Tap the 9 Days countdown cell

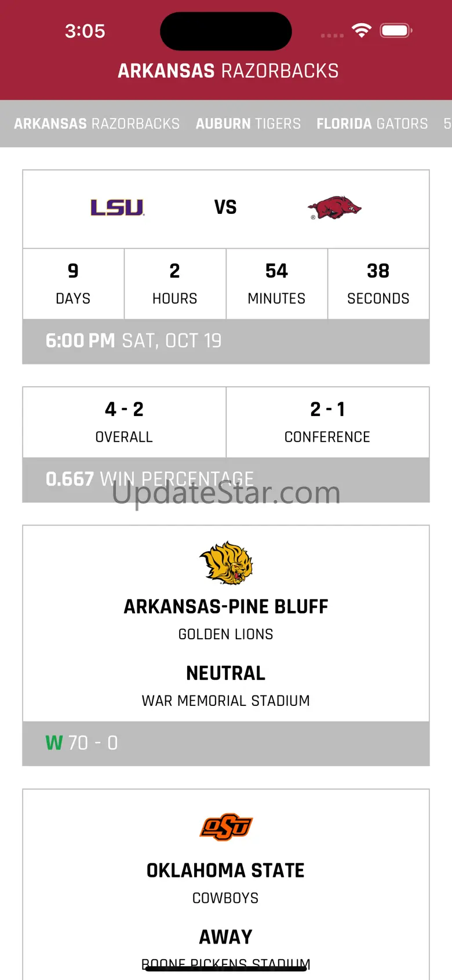(x=73, y=283)
